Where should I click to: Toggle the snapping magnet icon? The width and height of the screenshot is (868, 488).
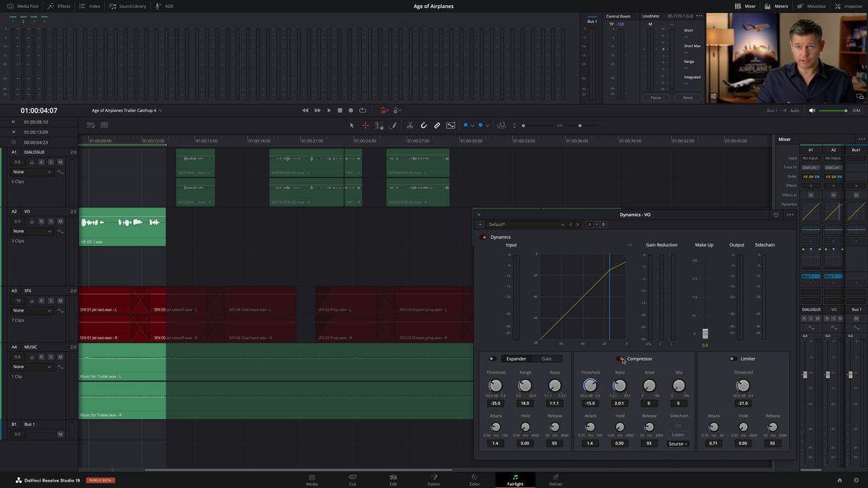424,125
